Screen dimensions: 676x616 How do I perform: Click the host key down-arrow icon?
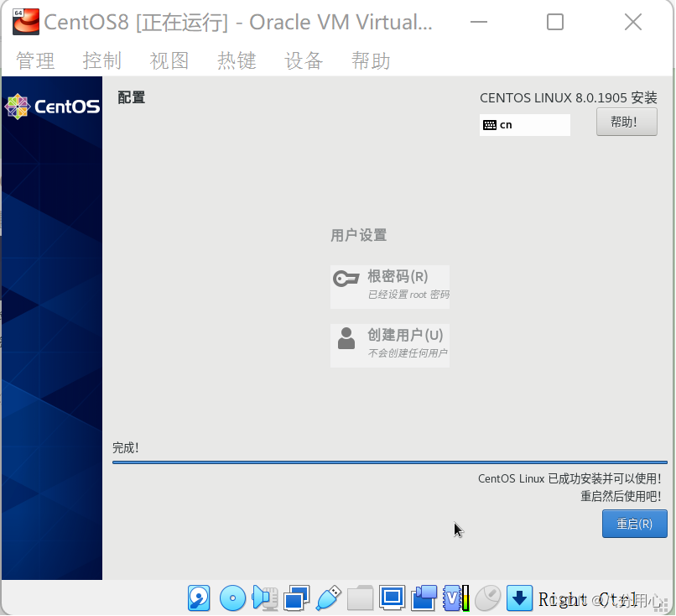click(519, 598)
